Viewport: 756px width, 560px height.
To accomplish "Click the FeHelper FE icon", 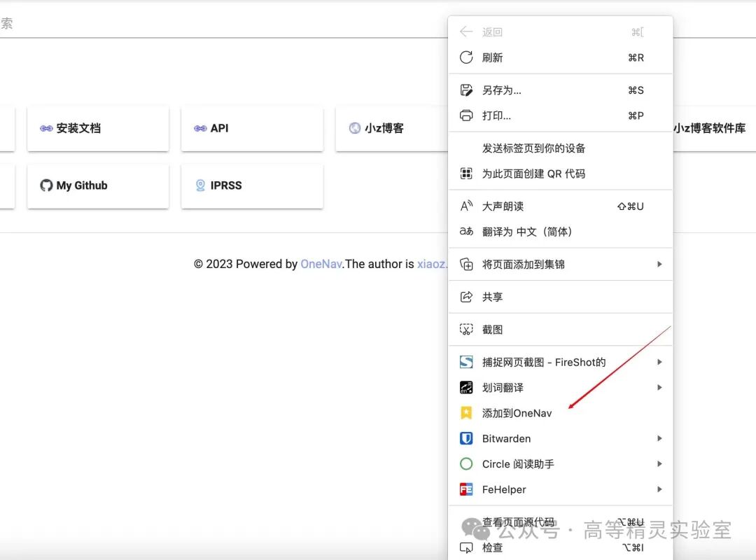I will [x=465, y=489].
